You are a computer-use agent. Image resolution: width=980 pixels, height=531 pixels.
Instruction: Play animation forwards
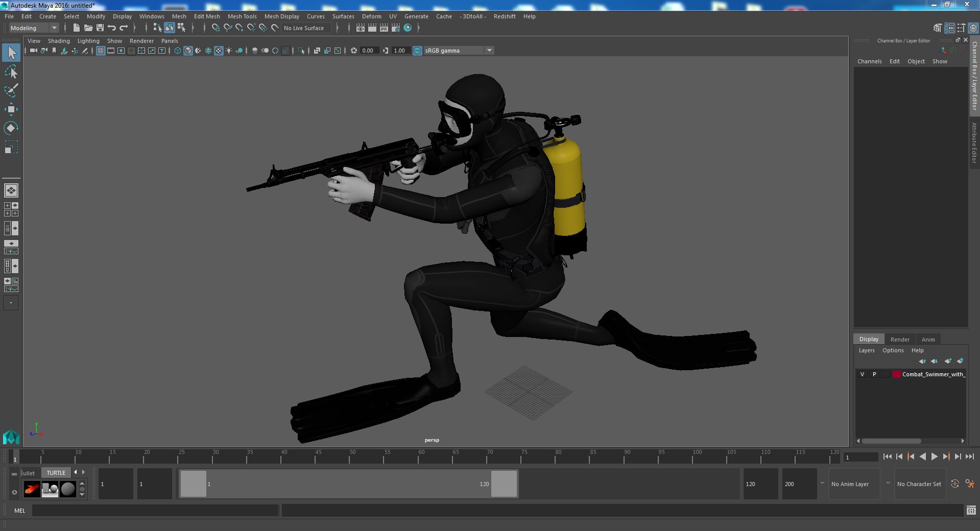click(x=934, y=457)
